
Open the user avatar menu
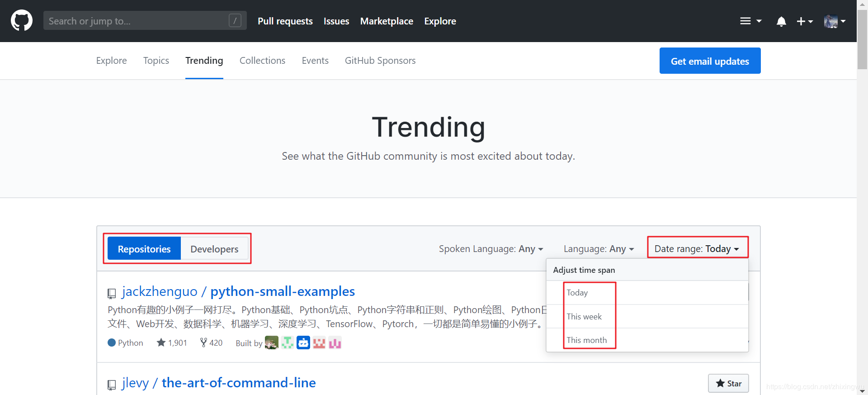point(834,21)
